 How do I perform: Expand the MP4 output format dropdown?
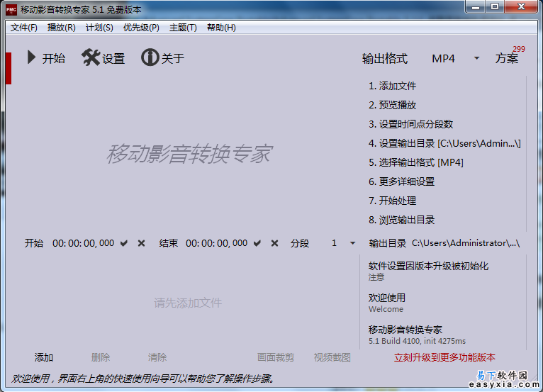476,58
